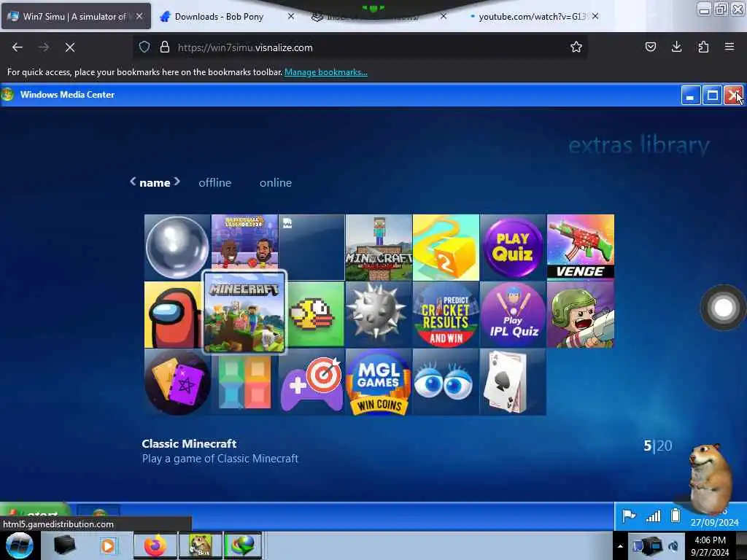Switch to Downloads - Bob Pony tab
The width and height of the screenshot is (747, 560).
coord(219,17)
